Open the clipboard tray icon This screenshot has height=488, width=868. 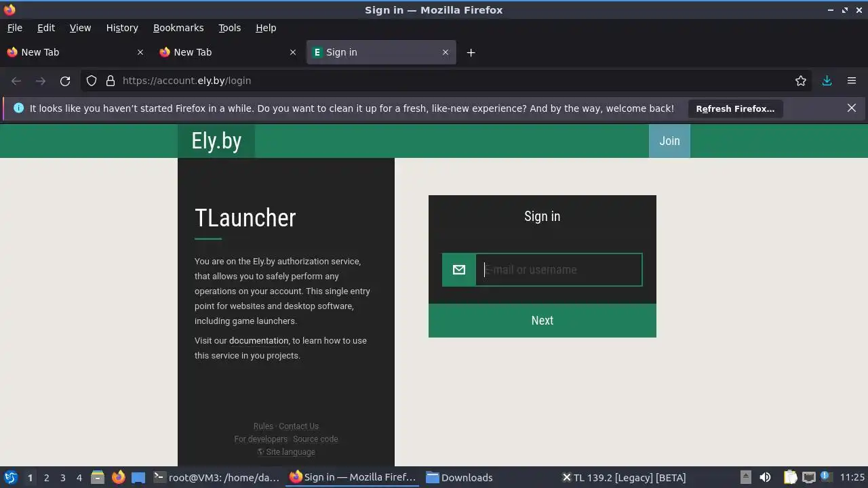[x=790, y=477]
